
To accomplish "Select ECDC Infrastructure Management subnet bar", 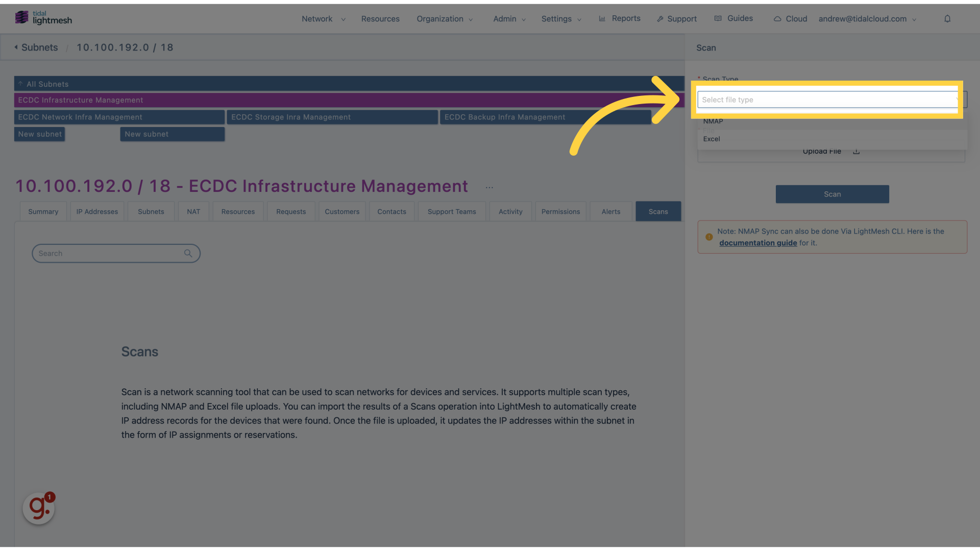I will pos(349,100).
